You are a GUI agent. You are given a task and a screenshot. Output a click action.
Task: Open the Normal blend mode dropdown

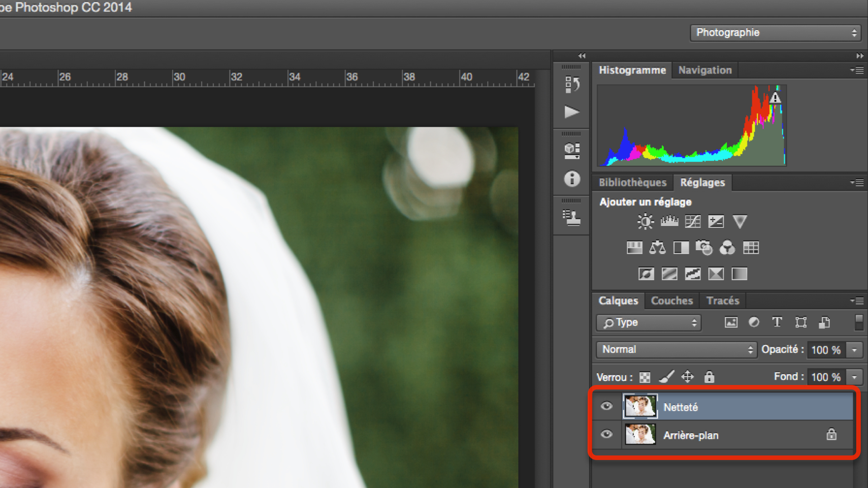coord(676,350)
